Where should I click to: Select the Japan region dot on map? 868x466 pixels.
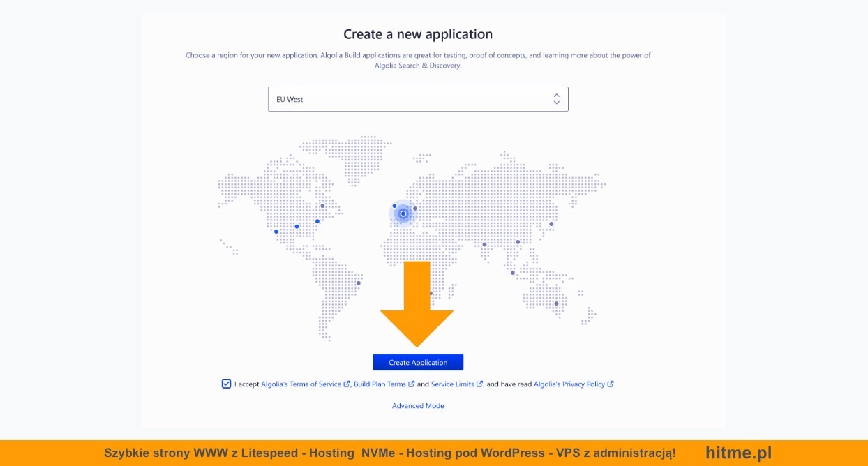[551, 224]
